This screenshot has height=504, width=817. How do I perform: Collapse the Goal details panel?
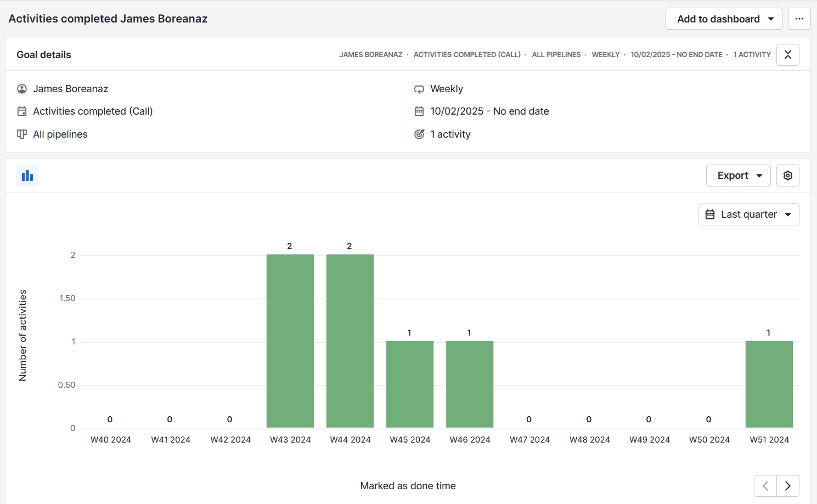click(787, 54)
